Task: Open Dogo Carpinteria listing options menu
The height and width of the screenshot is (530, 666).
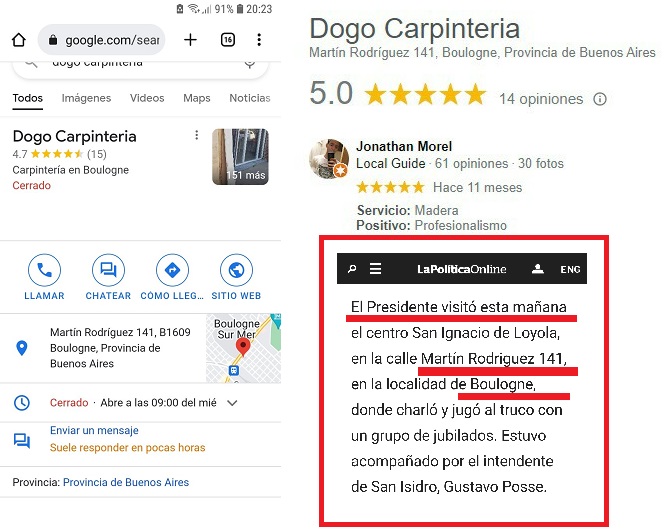Action: [x=196, y=135]
